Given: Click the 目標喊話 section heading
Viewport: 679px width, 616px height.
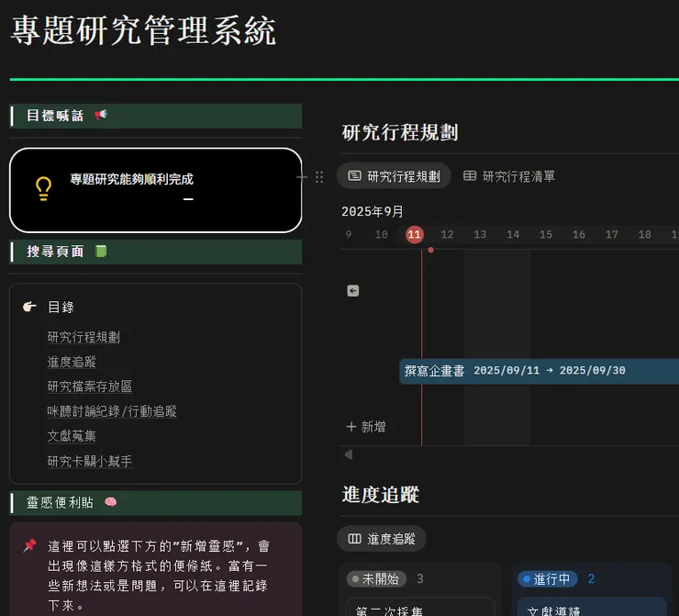Looking at the screenshot, I should tap(54, 116).
